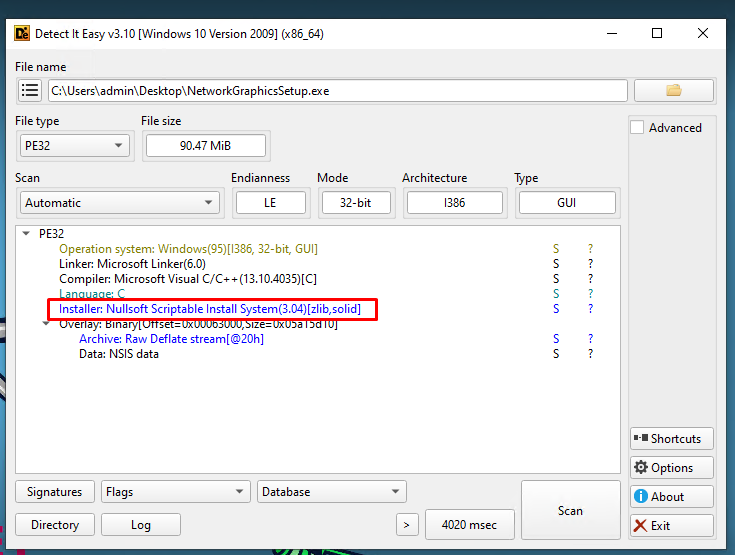
Task: Open the file list menu icon
Action: (x=30, y=90)
